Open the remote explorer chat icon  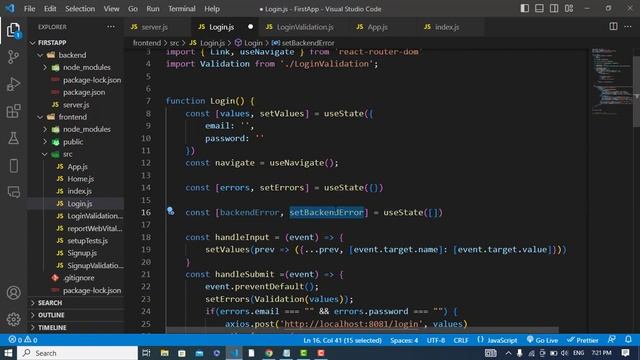click(13, 192)
